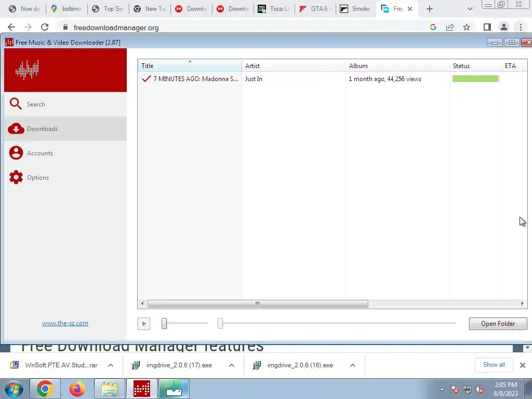The image size is (532, 399).
Task: Switch to the 'Toca Li' tab
Action: click(x=274, y=9)
